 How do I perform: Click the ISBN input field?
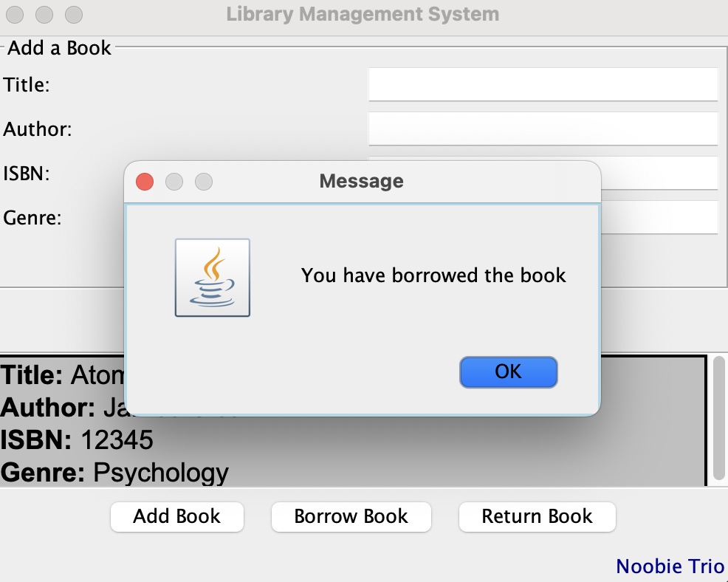660,173
